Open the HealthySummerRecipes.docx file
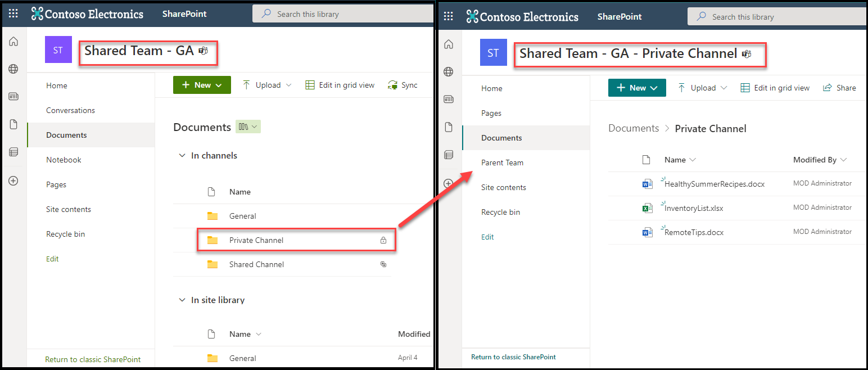The image size is (868, 370). coord(714,184)
